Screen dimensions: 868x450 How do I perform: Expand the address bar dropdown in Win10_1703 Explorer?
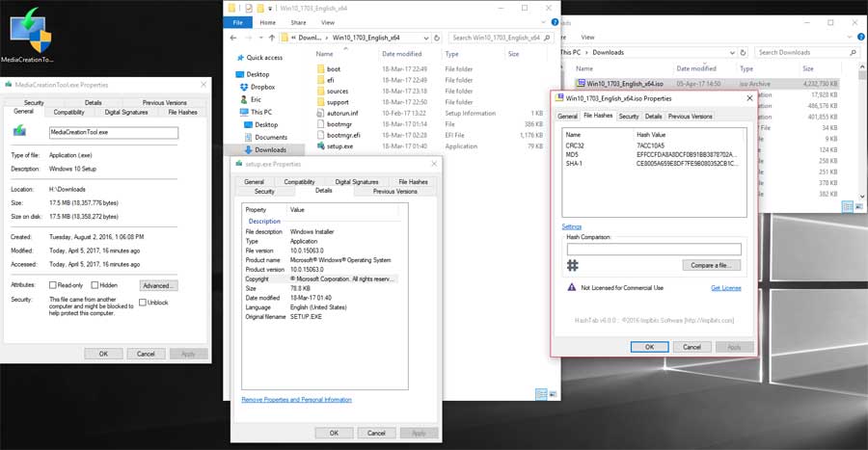point(425,38)
